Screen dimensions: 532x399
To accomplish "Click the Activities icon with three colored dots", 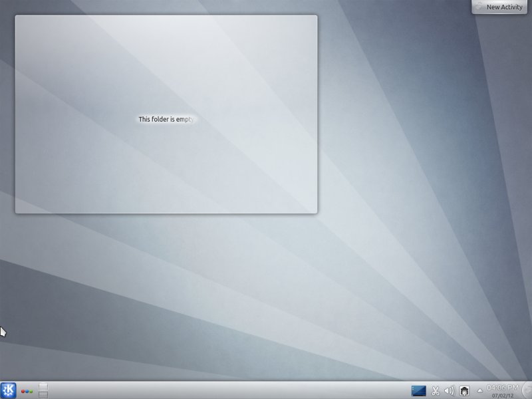I will point(27,391).
